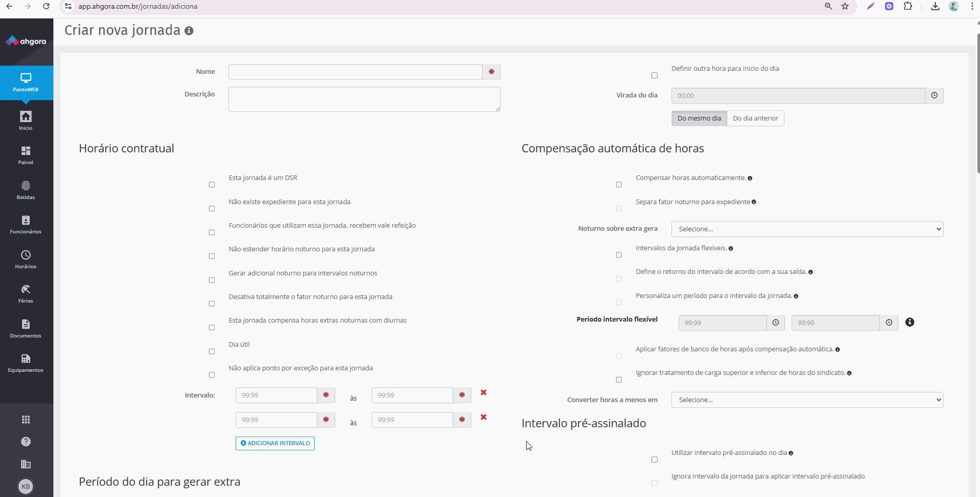The width and height of the screenshot is (980, 497).
Task: Check 'Não existe expediente para esta jornada'
Action: pyautogui.click(x=212, y=208)
